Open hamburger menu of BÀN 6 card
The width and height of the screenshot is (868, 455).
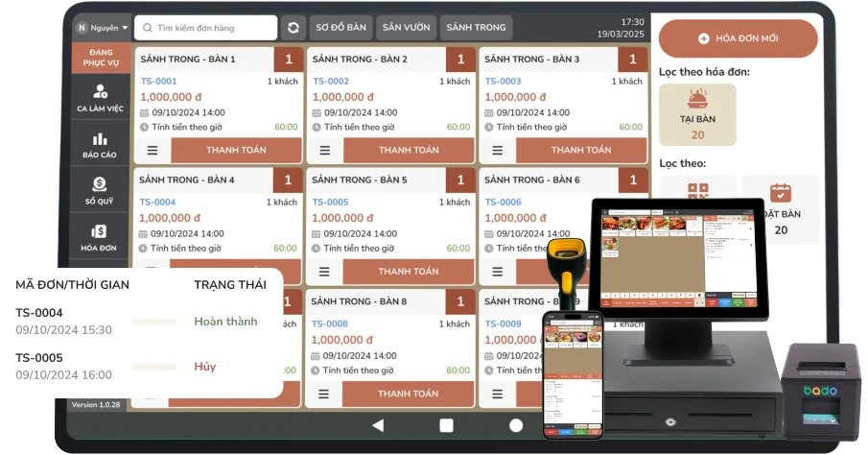[x=498, y=272]
